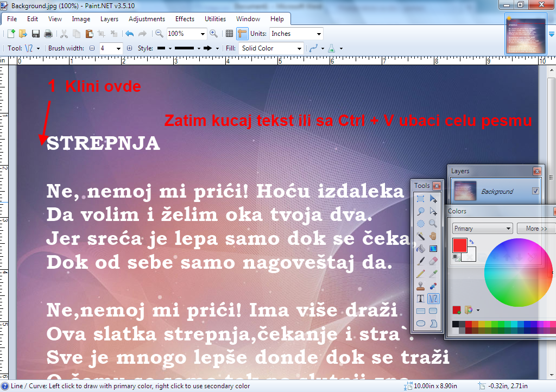The width and height of the screenshot is (556, 392).
Task: Zoom in using the plus magnifier
Action: click(x=213, y=34)
